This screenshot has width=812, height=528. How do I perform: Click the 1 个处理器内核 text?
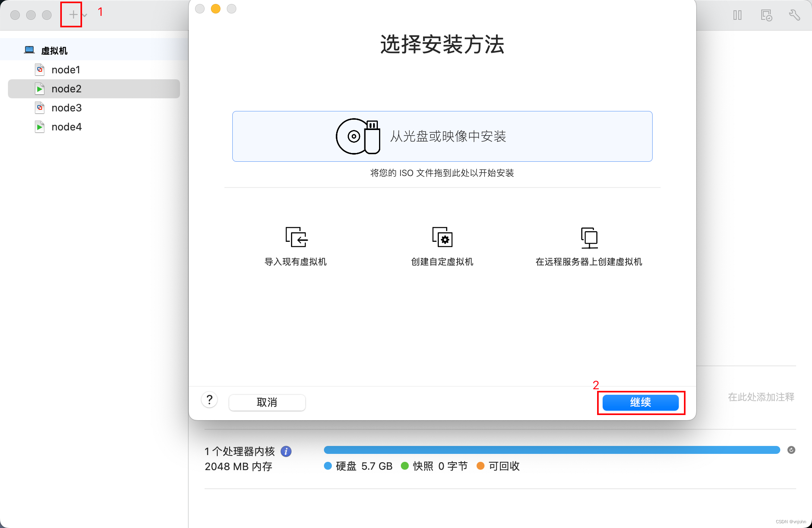[x=239, y=451]
